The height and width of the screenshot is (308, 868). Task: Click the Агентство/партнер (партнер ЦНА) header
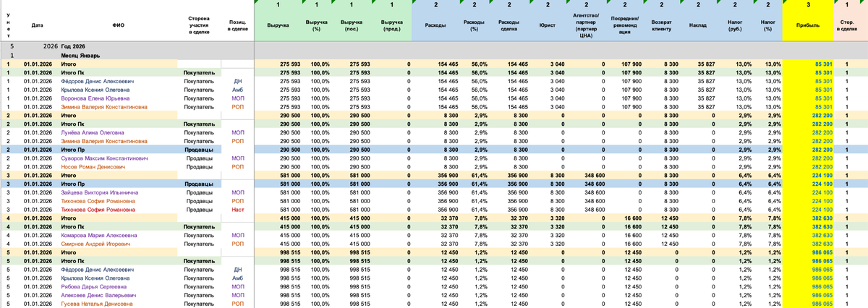coord(586,25)
